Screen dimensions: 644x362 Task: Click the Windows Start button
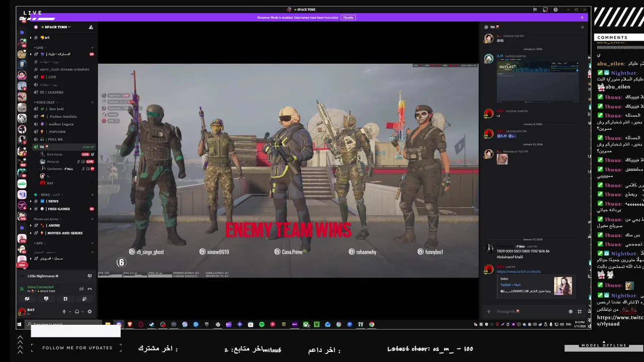19,325
